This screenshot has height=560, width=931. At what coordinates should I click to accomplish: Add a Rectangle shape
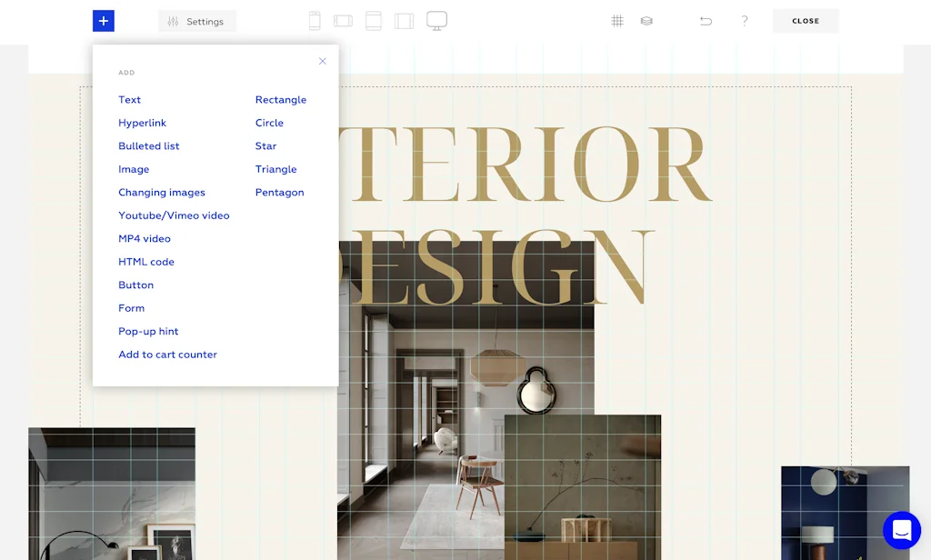point(281,100)
